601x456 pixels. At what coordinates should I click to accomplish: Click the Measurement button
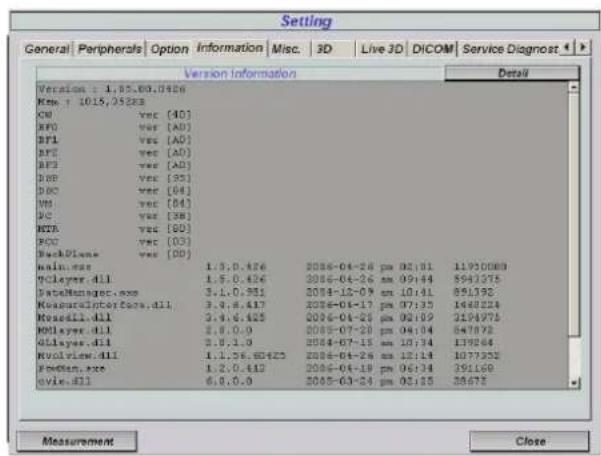click(77, 441)
